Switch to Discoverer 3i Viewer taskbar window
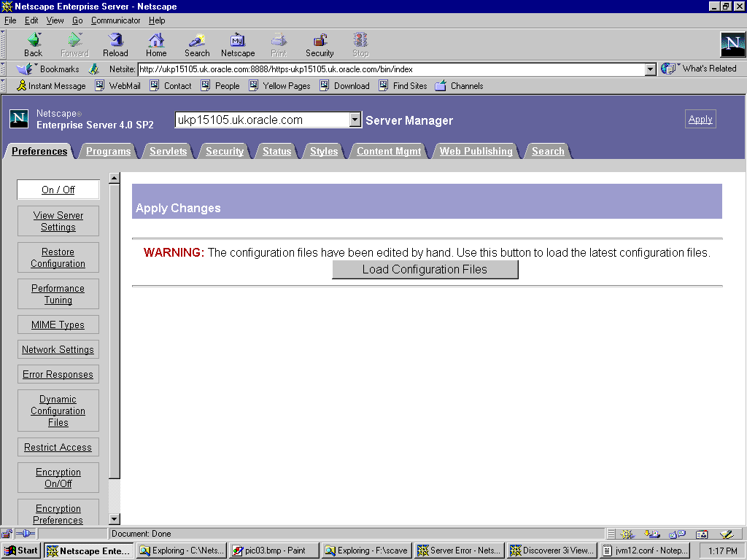The height and width of the screenshot is (560, 747). (551, 551)
